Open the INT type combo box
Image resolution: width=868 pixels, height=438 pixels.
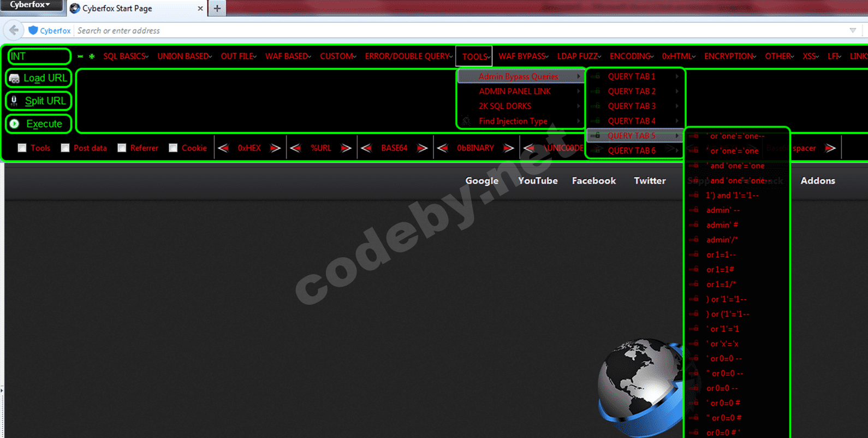[39, 56]
